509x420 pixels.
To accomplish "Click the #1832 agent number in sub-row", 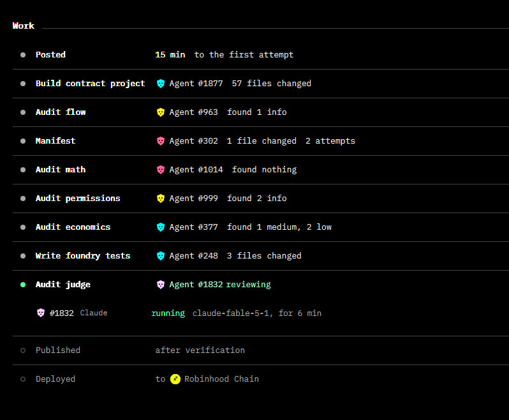I will 61,313.
